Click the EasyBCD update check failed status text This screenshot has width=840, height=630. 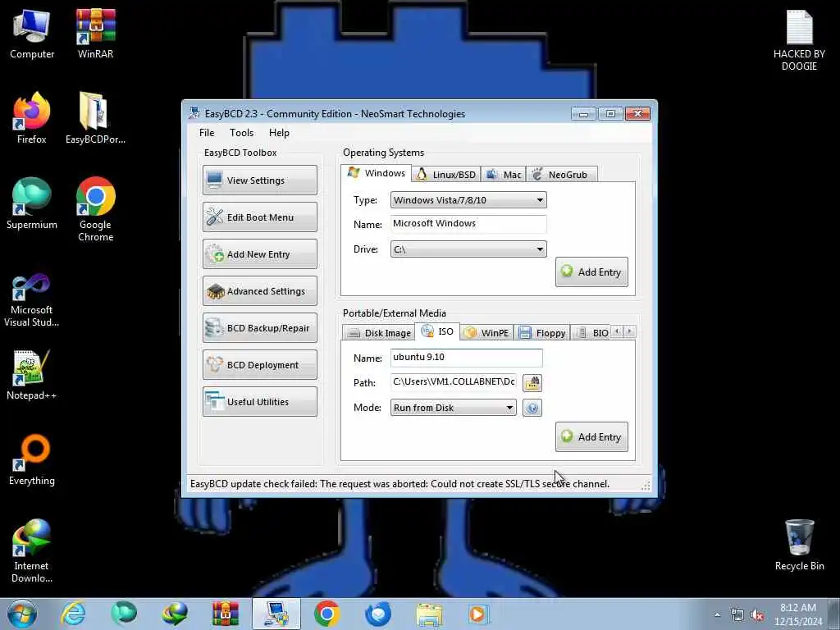click(x=399, y=484)
